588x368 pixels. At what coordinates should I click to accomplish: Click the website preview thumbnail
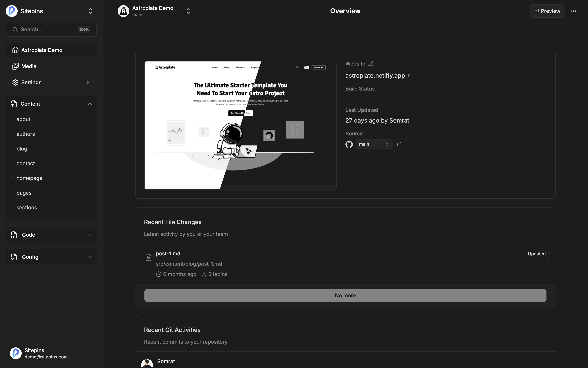(x=241, y=125)
